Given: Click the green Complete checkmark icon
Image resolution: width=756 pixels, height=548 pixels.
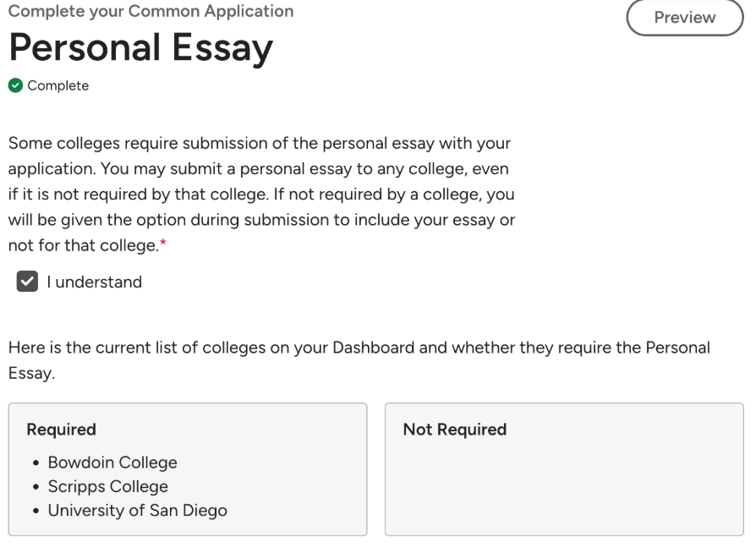Looking at the screenshot, I should (15, 85).
